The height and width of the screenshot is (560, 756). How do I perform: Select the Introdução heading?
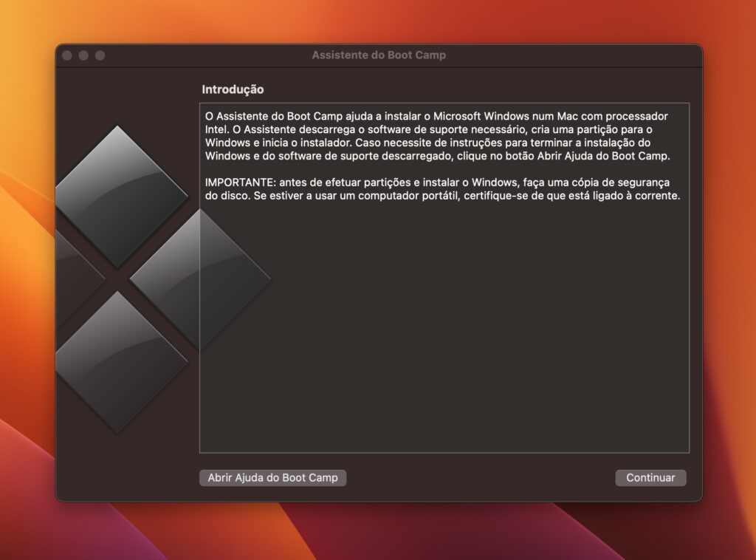tap(233, 89)
